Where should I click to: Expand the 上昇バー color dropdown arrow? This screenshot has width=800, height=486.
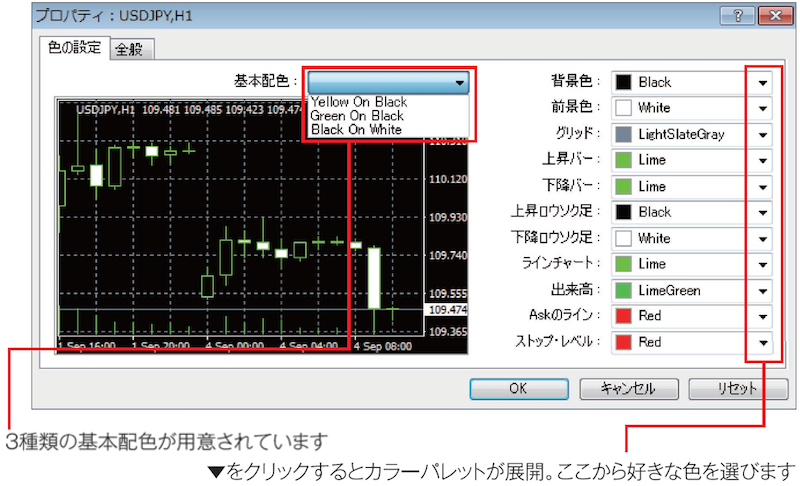coord(763,161)
